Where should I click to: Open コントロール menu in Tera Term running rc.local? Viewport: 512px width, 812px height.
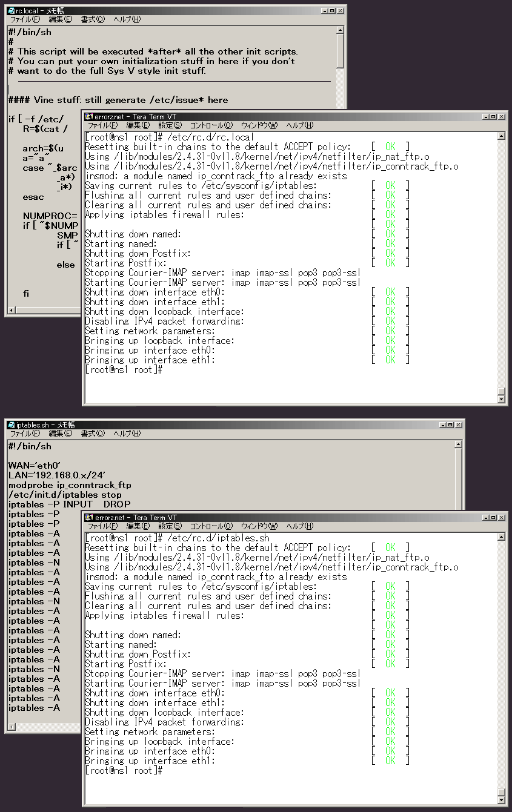pyautogui.click(x=211, y=125)
